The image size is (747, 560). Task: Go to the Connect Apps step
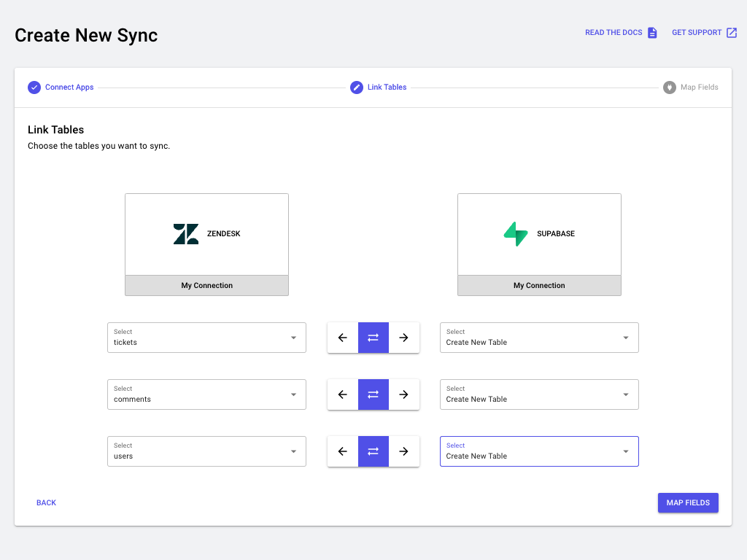[69, 87]
